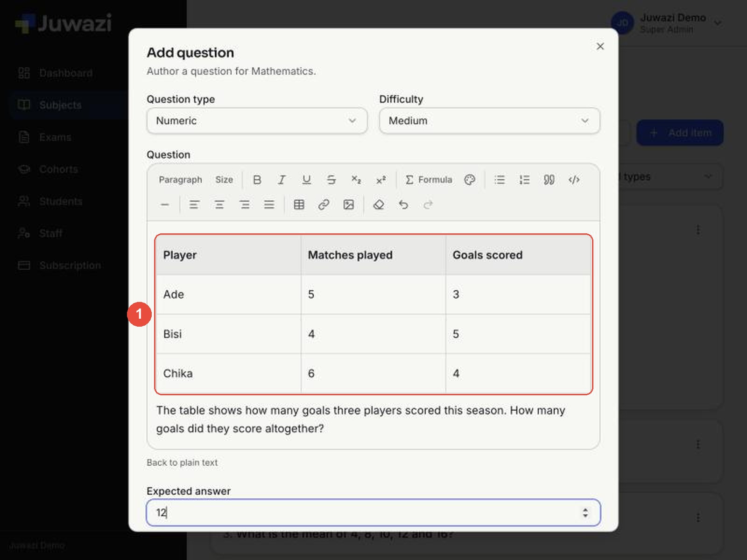Click the 'Ade' table cell
The image size is (747, 560).
point(228,294)
